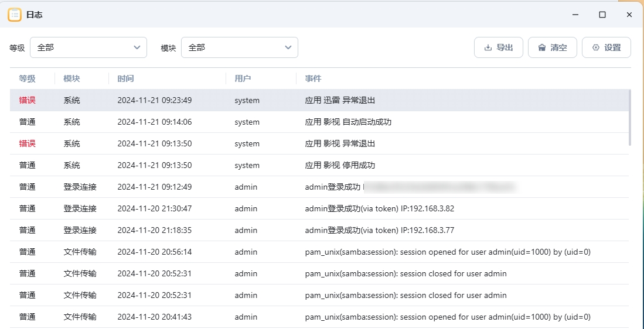Click 错误 level in the 影视 异常退出 row
Screen dimensions: 644x329
pyautogui.click(x=27, y=143)
